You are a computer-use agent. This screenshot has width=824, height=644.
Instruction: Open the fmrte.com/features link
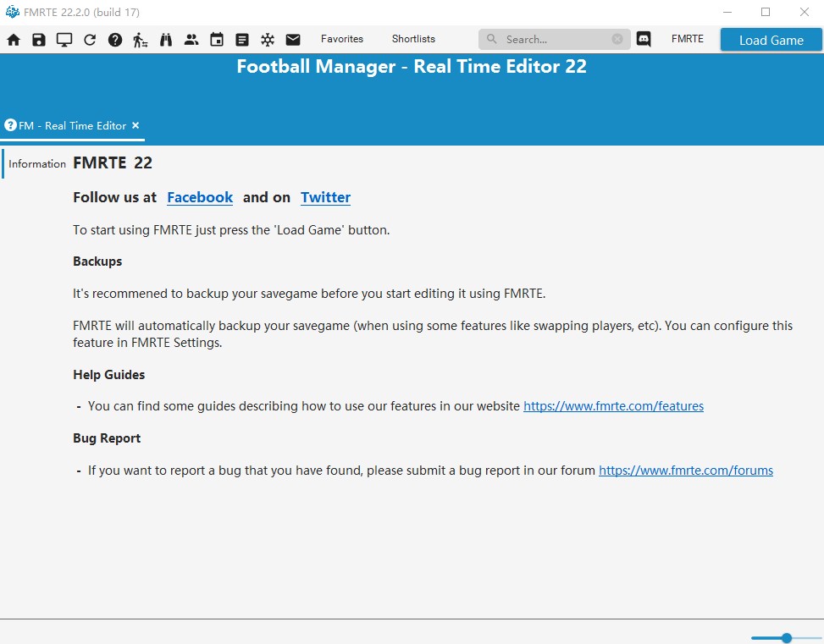pyautogui.click(x=613, y=406)
